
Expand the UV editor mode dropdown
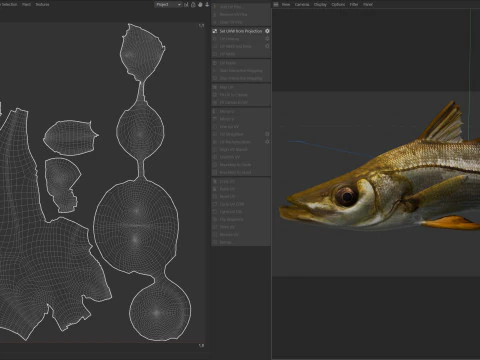(x=168, y=4)
